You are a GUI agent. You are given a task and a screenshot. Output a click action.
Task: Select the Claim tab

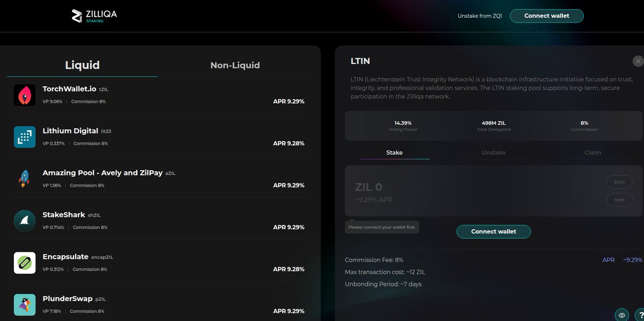pos(592,152)
